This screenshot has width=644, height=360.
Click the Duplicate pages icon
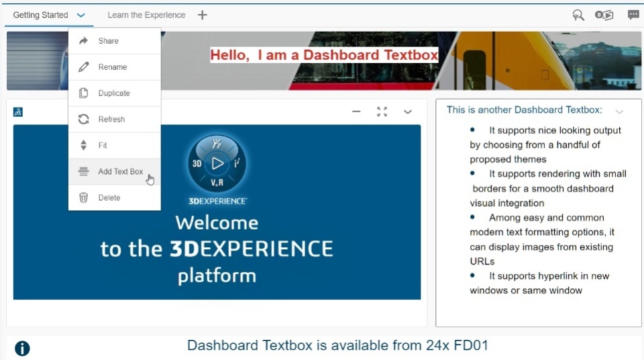click(83, 93)
